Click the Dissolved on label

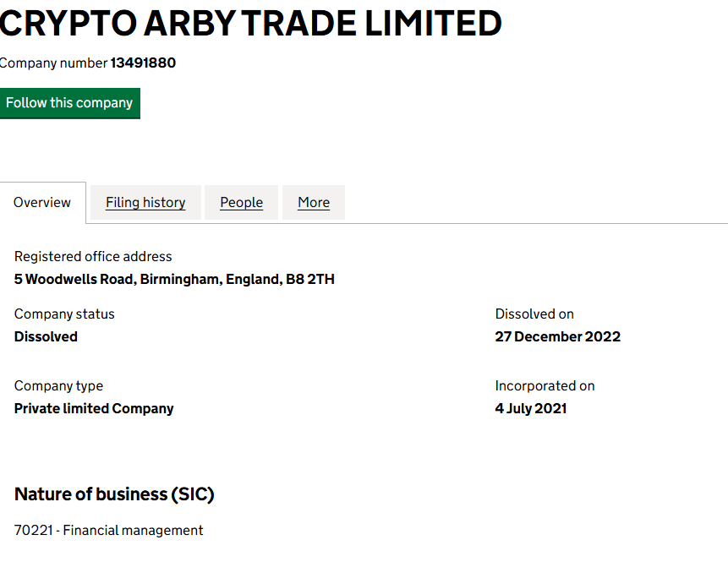coord(534,314)
